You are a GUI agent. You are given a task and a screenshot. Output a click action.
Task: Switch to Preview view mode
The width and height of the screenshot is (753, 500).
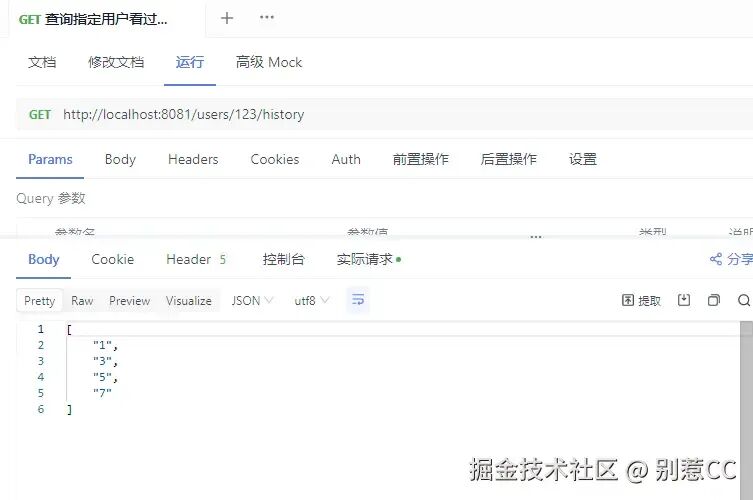(x=130, y=301)
